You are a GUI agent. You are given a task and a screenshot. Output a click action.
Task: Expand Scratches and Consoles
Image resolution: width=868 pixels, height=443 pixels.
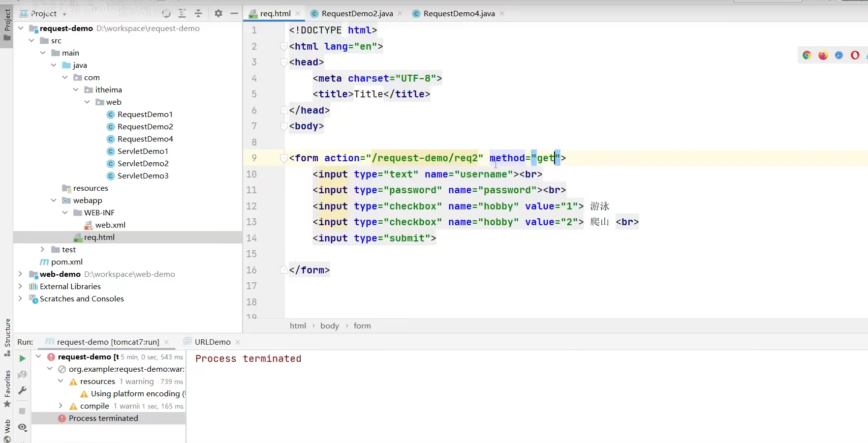[x=21, y=298]
